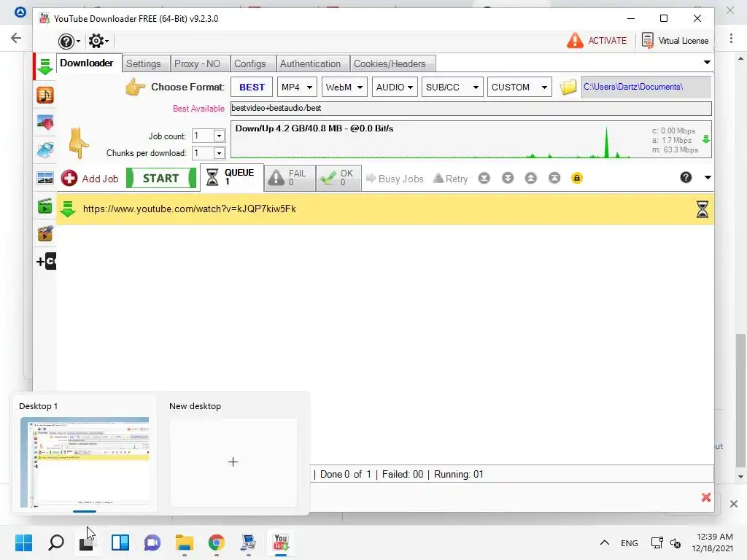Open the MP4 format dropdown
This screenshot has width=747, height=560.
[297, 87]
